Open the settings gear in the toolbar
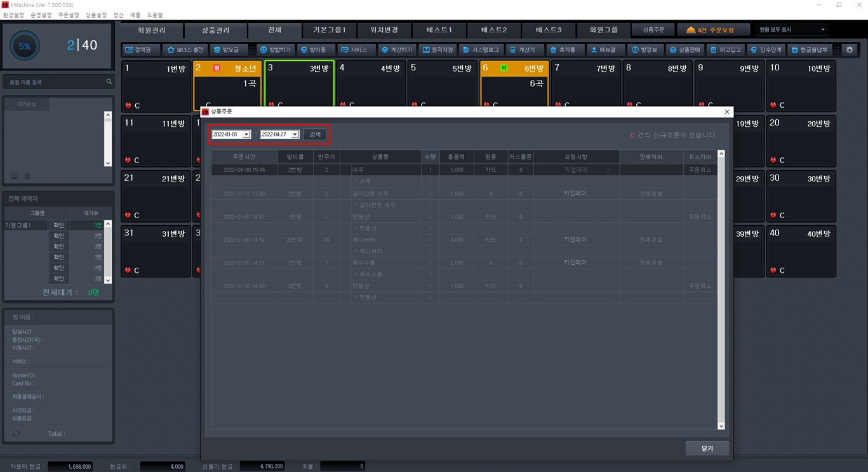The width and height of the screenshot is (868, 472). (850, 49)
